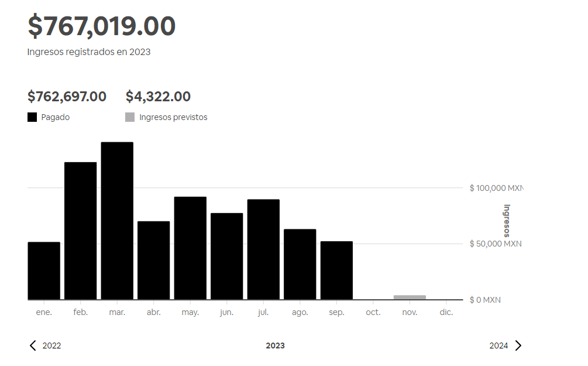This screenshot has width=588, height=366.
Task: Select the August (ago.) bar
Action: point(300,264)
